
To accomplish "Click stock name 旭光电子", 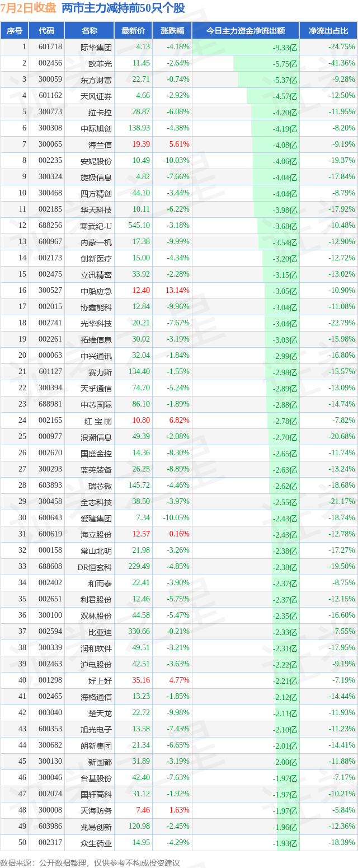I will tap(96, 729).
